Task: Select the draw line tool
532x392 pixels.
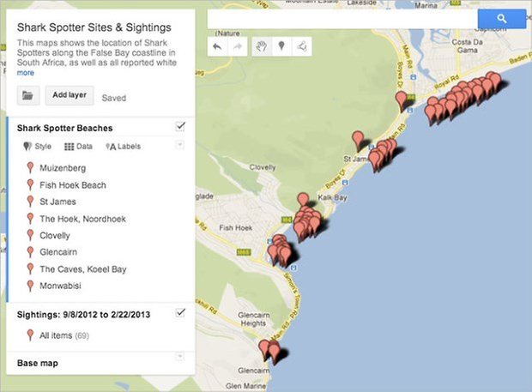Action: click(302, 46)
